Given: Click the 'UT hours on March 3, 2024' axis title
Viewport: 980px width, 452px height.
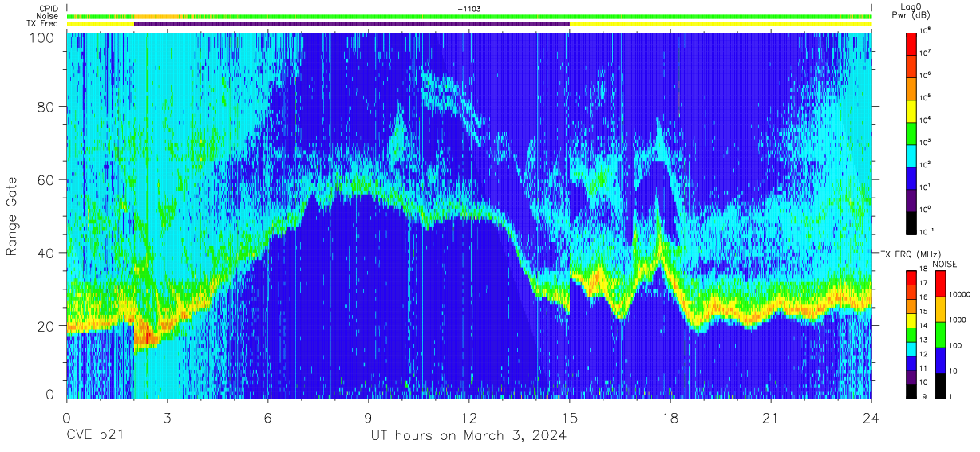Looking at the screenshot, I should pyautogui.click(x=468, y=436).
